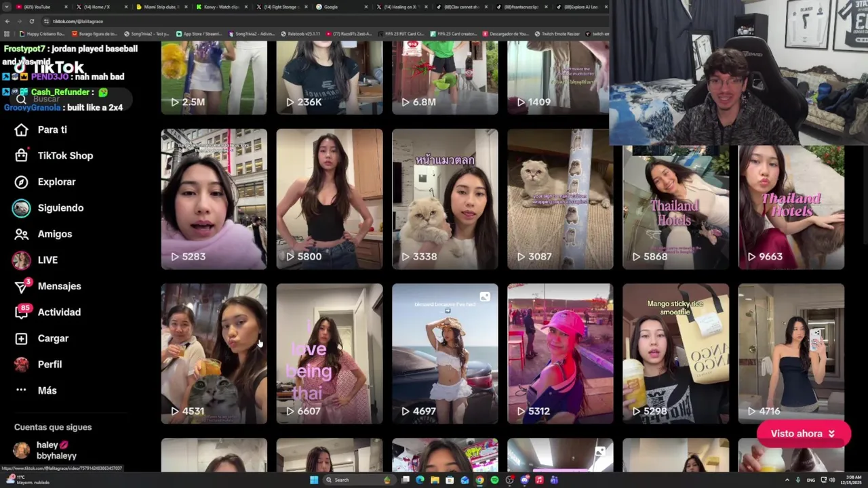The height and width of the screenshot is (488, 868).
Task: Open the App Store / Streaml... bookmark
Action: (x=199, y=34)
